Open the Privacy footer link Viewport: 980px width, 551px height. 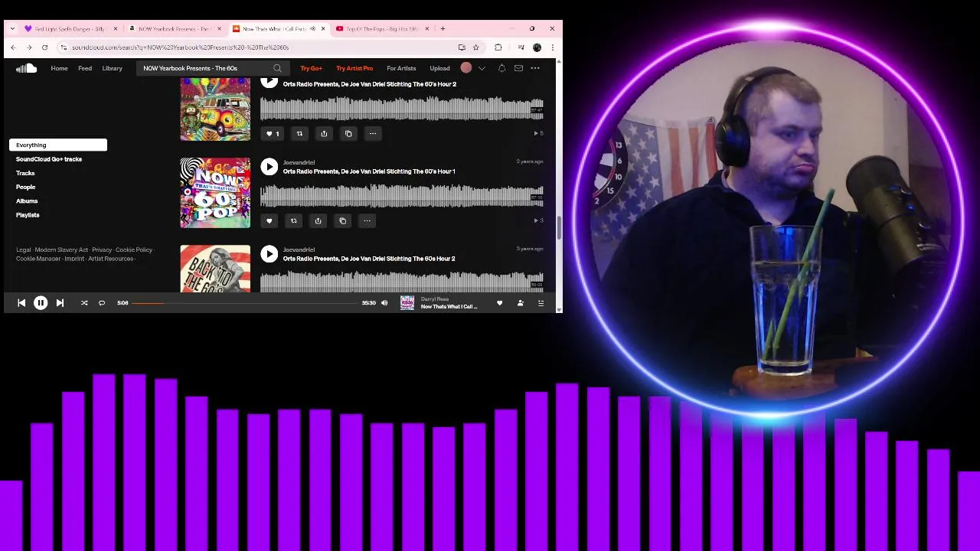(102, 249)
